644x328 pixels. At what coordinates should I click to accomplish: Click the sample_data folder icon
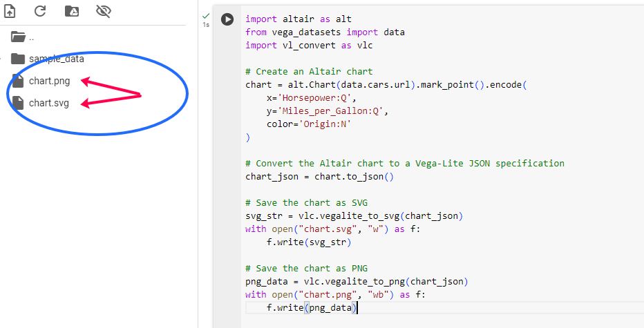point(17,59)
